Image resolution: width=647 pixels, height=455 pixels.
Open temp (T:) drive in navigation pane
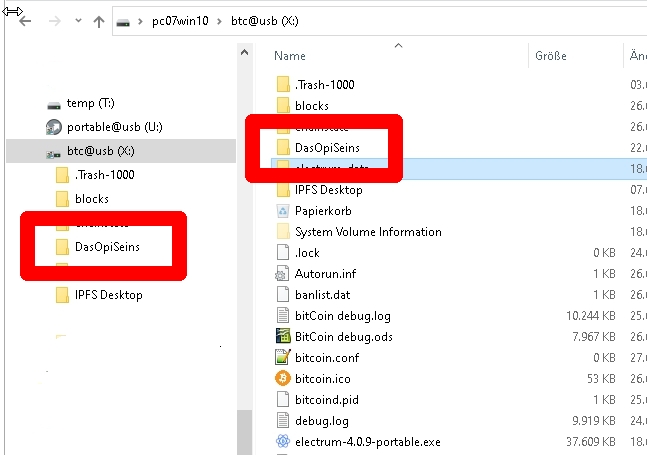point(90,103)
